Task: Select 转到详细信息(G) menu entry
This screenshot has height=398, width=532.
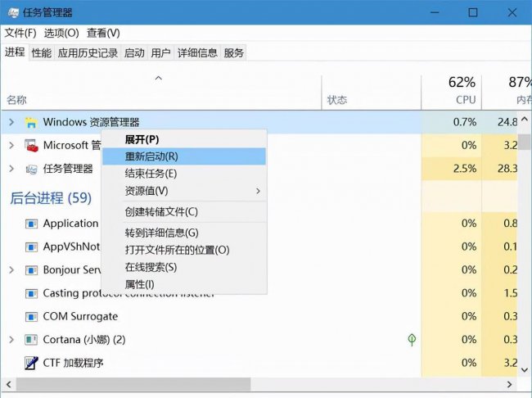Action: click(x=184, y=233)
